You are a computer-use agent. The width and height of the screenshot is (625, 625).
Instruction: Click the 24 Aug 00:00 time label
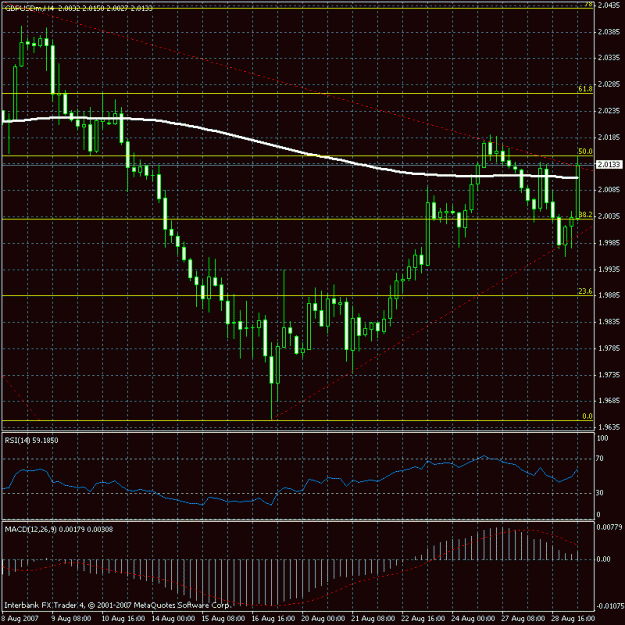point(474,619)
